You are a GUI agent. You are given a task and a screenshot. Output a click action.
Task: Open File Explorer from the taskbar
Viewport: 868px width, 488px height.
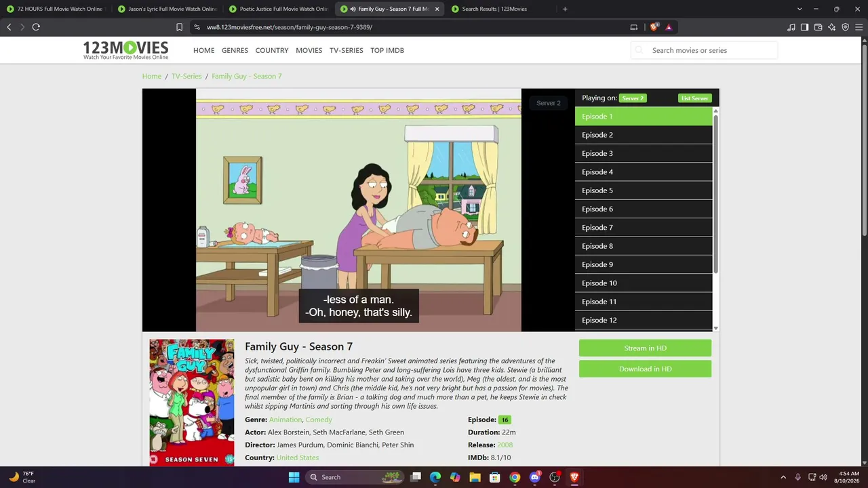point(475,477)
